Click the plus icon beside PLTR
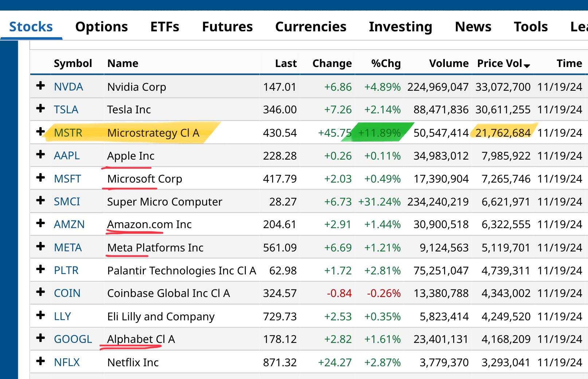 click(40, 270)
